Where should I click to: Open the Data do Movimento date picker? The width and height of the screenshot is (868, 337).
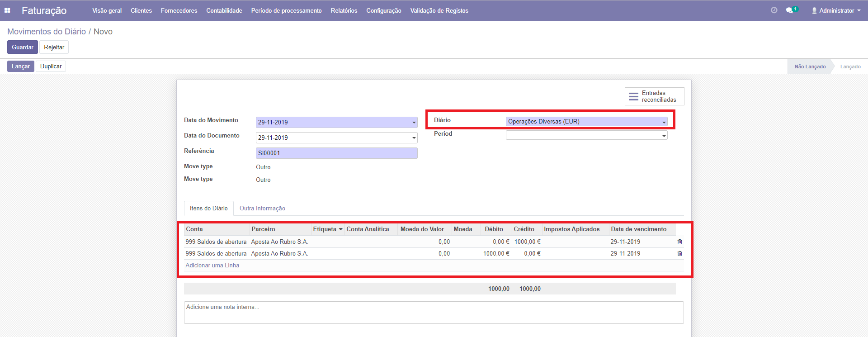click(x=414, y=123)
